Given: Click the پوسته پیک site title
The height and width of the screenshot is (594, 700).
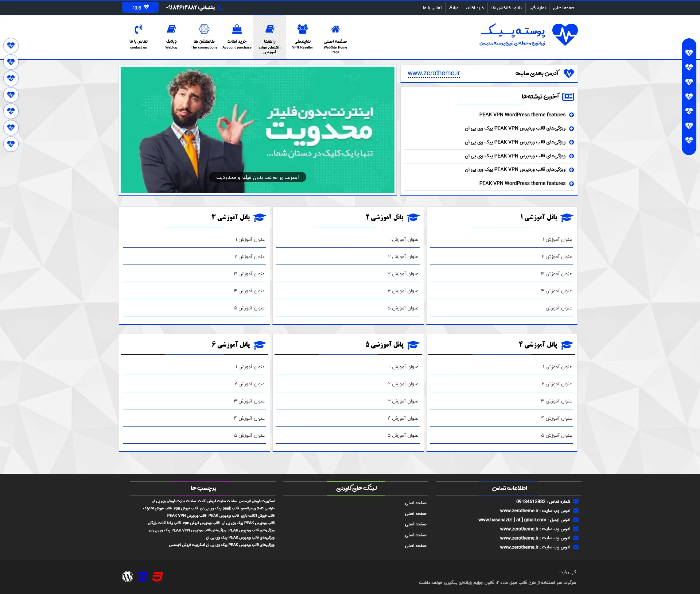Looking at the screenshot, I should [513, 31].
